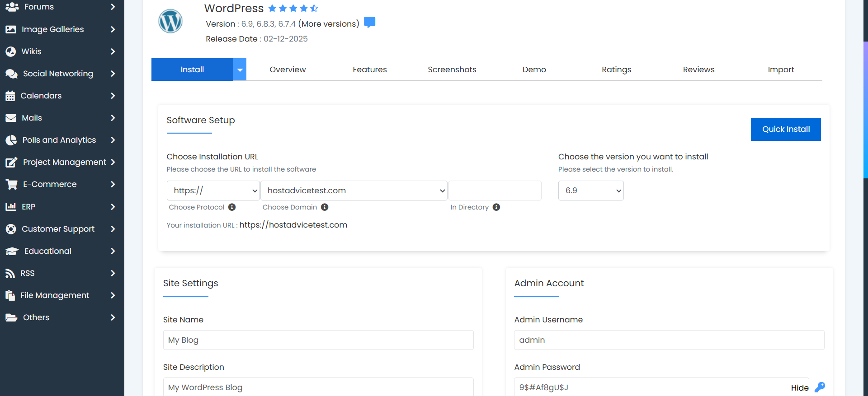The height and width of the screenshot is (396, 868).
Task: Click the Image Galleries picture icon
Action: point(11,29)
